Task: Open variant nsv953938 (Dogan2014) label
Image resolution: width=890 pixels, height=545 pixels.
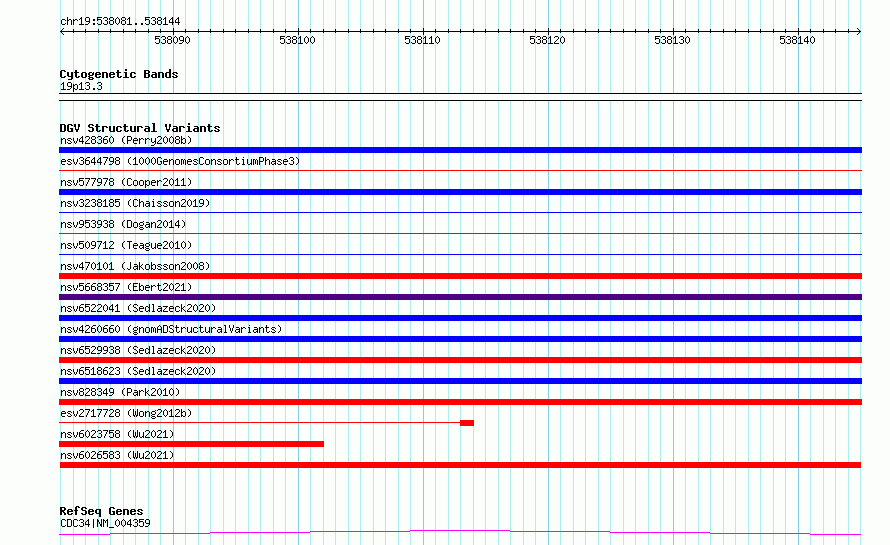Action: coord(123,224)
